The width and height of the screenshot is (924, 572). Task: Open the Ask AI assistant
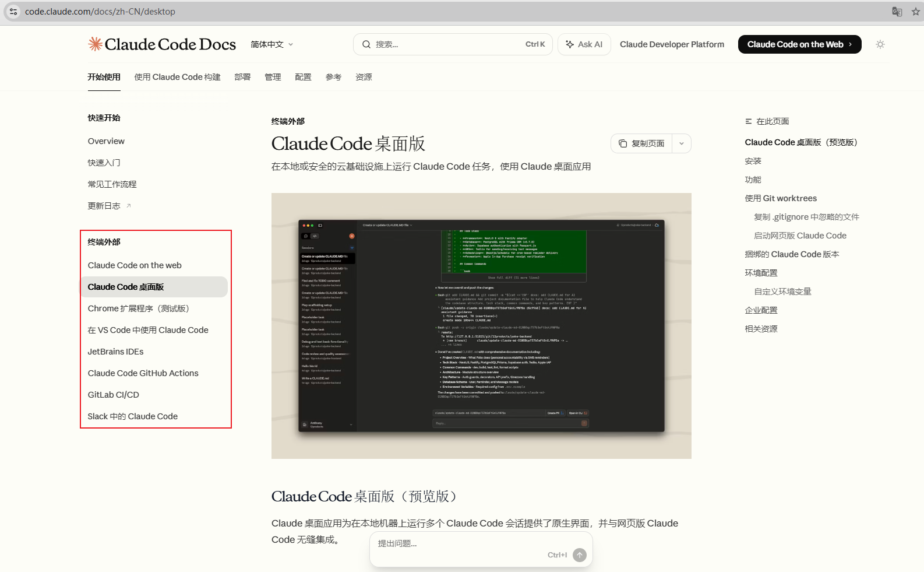click(584, 44)
